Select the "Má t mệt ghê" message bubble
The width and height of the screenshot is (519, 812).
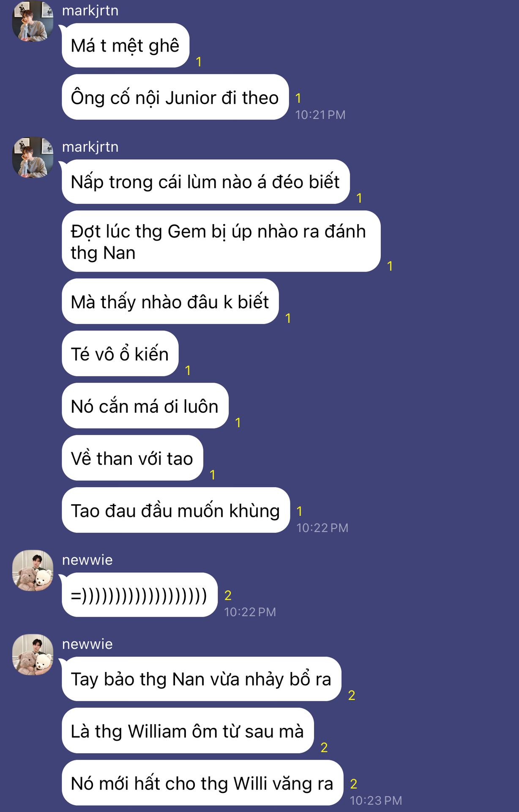pyautogui.click(x=126, y=45)
